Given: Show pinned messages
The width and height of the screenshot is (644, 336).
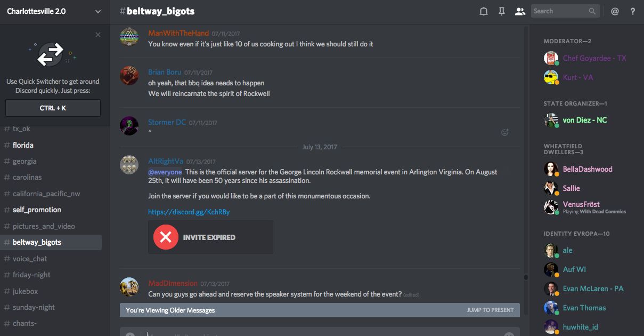Looking at the screenshot, I should click(502, 11).
